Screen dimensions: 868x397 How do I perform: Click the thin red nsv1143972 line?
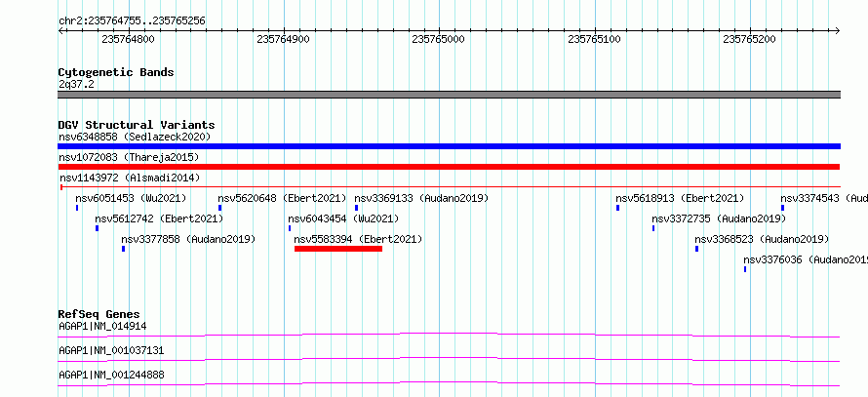click(450, 187)
